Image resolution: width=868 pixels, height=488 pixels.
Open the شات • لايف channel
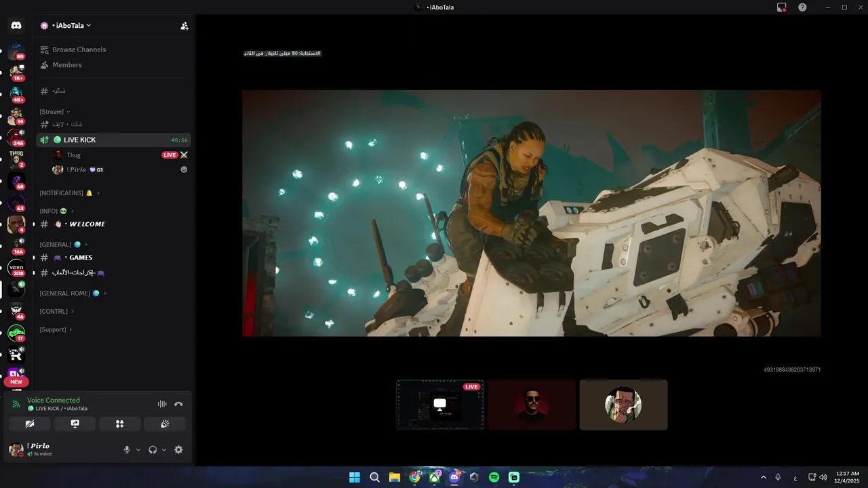coord(113,124)
